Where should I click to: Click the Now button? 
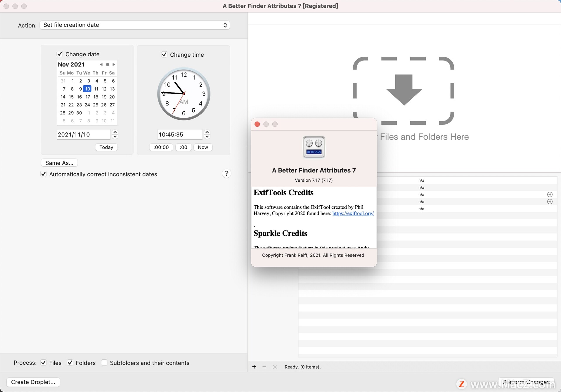pos(203,147)
